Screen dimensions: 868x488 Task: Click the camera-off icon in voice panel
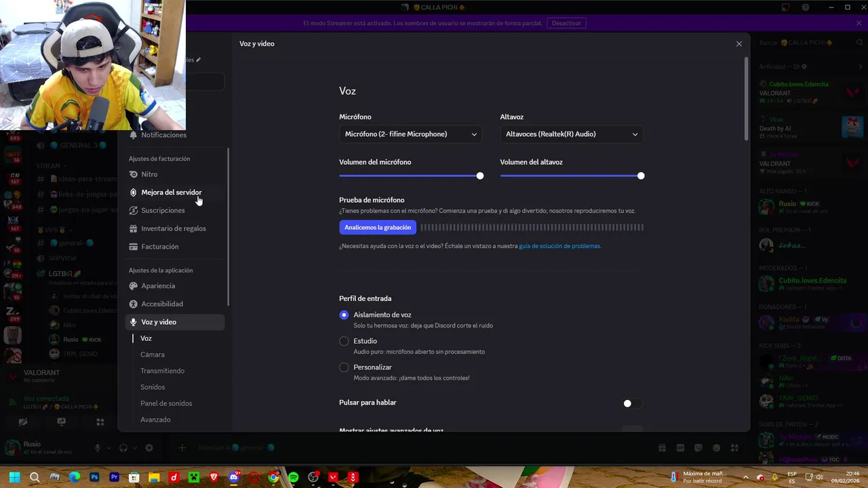(23, 422)
